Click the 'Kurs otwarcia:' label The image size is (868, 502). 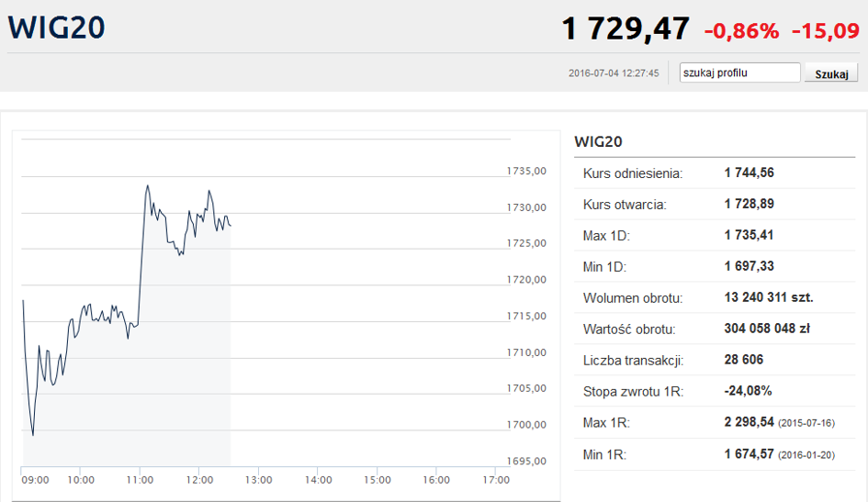tap(625, 205)
